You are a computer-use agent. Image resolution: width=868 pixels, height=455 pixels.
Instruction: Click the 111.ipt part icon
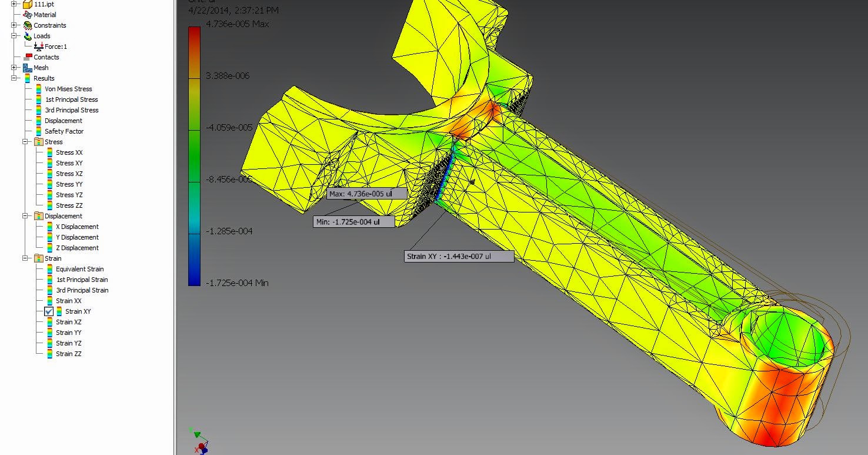pyautogui.click(x=28, y=4)
